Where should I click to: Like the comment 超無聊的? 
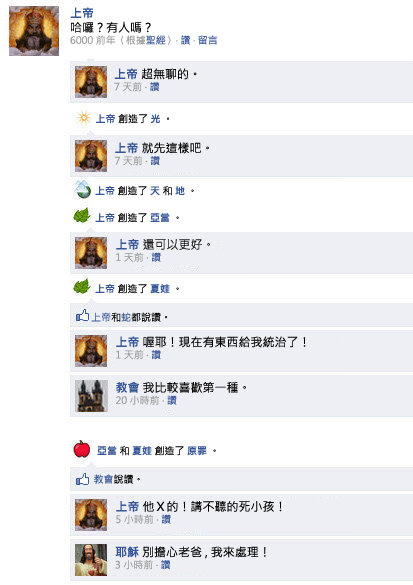[154, 87]
